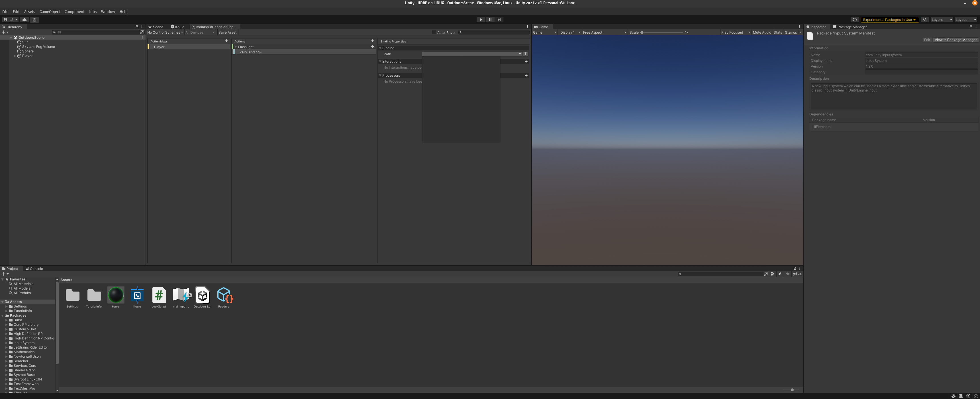Click Search by Label icon in Project
The height and width of the screenshot is (399, 980).
779,274
